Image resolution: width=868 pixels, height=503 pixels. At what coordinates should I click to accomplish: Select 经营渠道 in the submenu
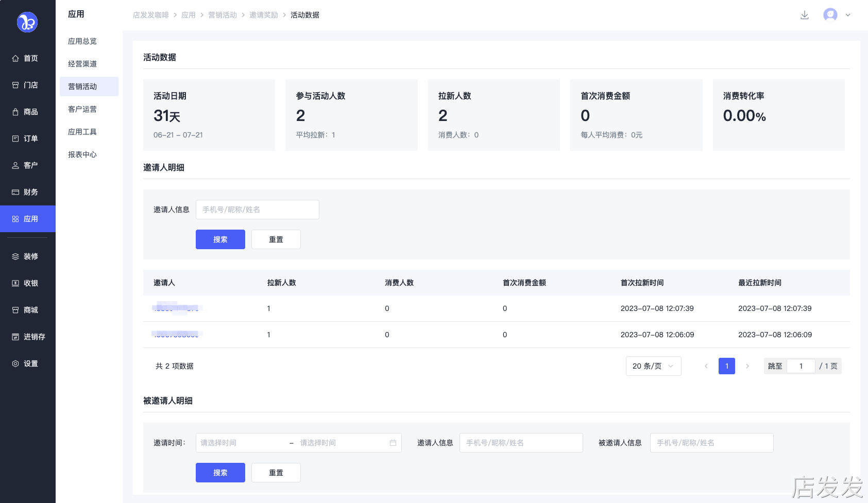(x=82, y=64)
